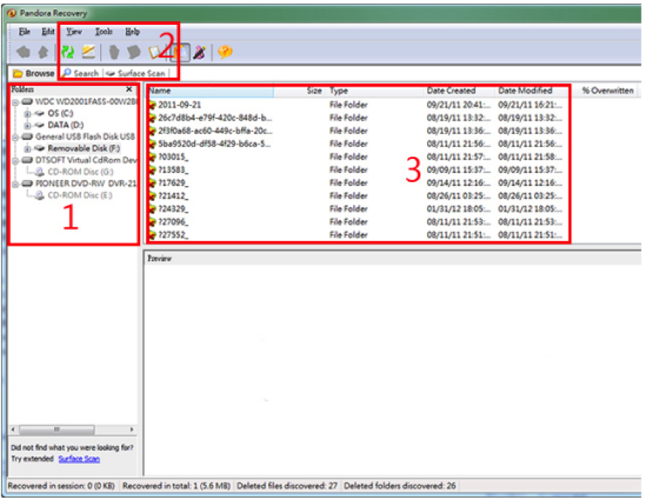Screen dimensions: 650x503
Task: Click the yellow notepad toolbar icon
Action: coord(88,52)
